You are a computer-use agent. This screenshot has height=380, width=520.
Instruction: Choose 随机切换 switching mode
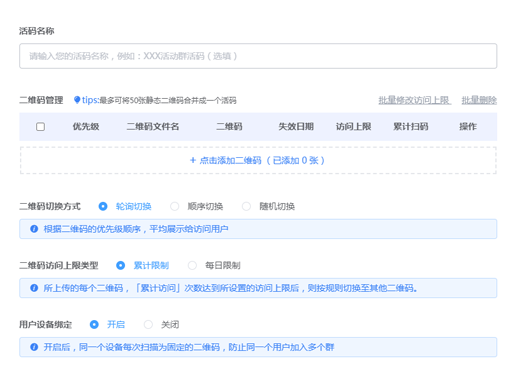[246, 206]
